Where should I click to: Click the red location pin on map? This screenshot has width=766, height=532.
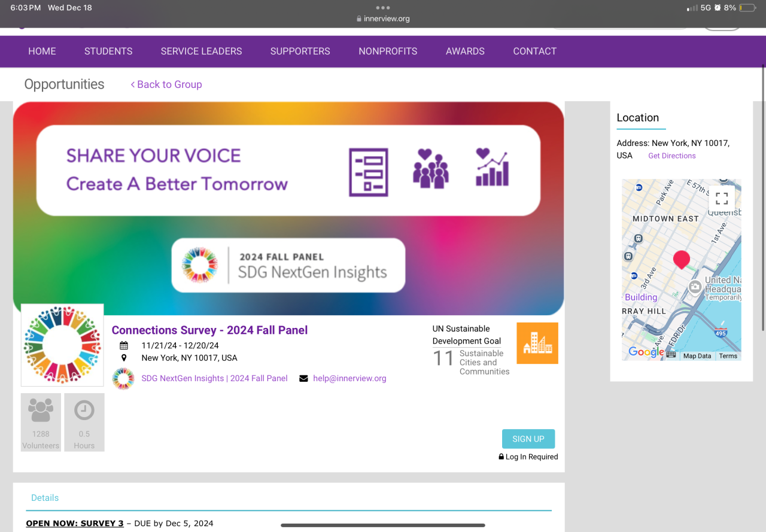click(681, 260)
